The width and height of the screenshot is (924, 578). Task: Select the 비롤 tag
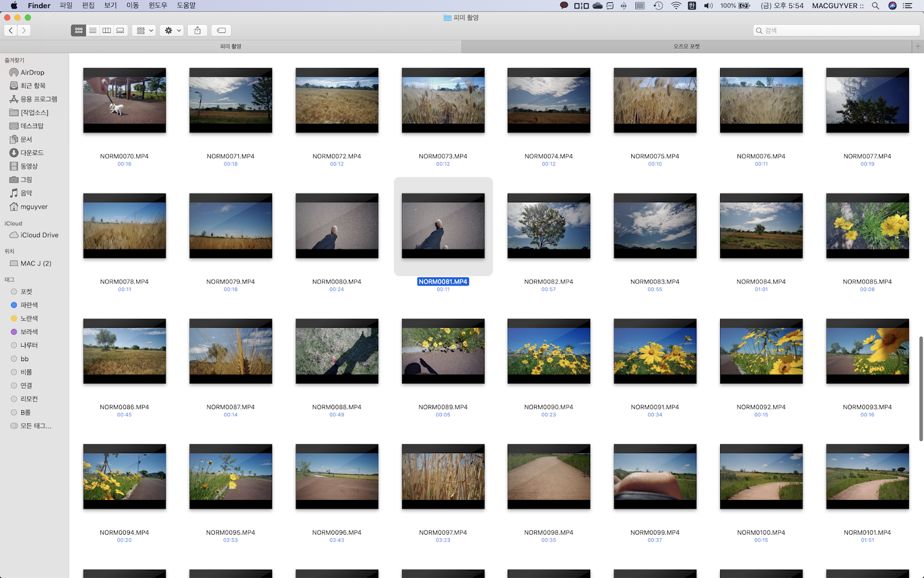click(26, 372)
